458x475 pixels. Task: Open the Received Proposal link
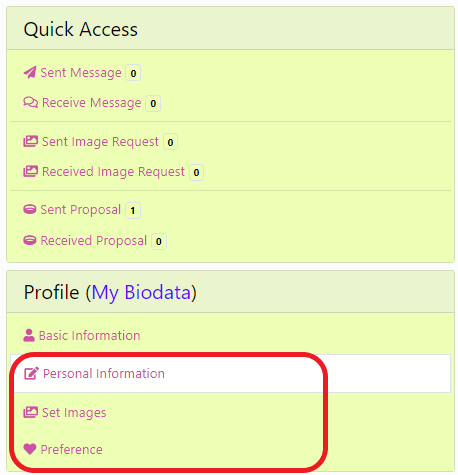click(93, 241)
